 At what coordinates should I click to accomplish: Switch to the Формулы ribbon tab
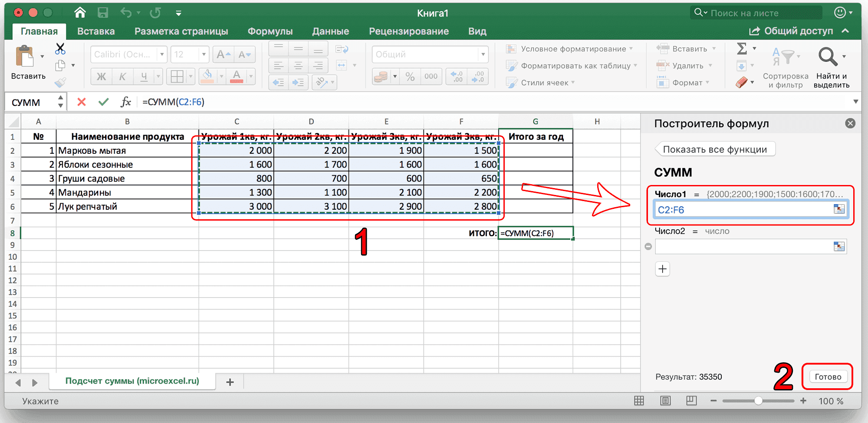point(270,31)
